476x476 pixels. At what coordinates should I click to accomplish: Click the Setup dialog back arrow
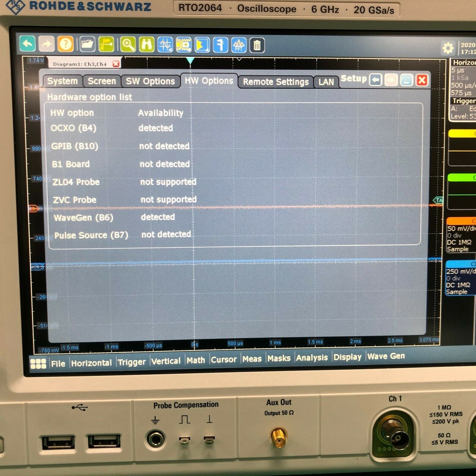coord(376,80)
